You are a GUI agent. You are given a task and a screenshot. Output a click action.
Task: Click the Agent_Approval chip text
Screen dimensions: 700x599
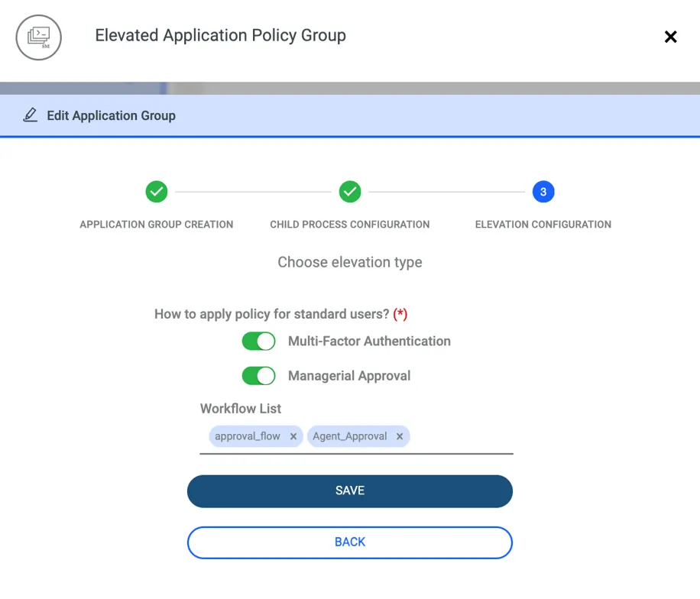[349, 436]
